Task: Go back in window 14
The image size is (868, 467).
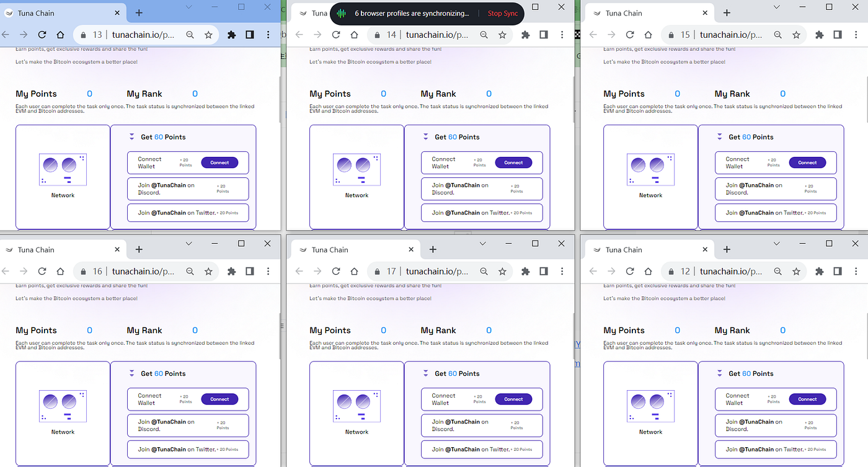Action: click(299, 35)
